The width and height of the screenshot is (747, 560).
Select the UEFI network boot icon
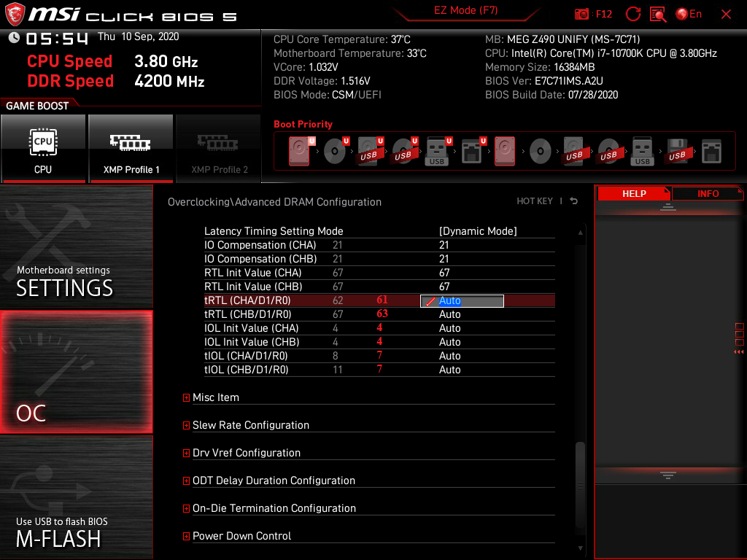click(473, 152)
